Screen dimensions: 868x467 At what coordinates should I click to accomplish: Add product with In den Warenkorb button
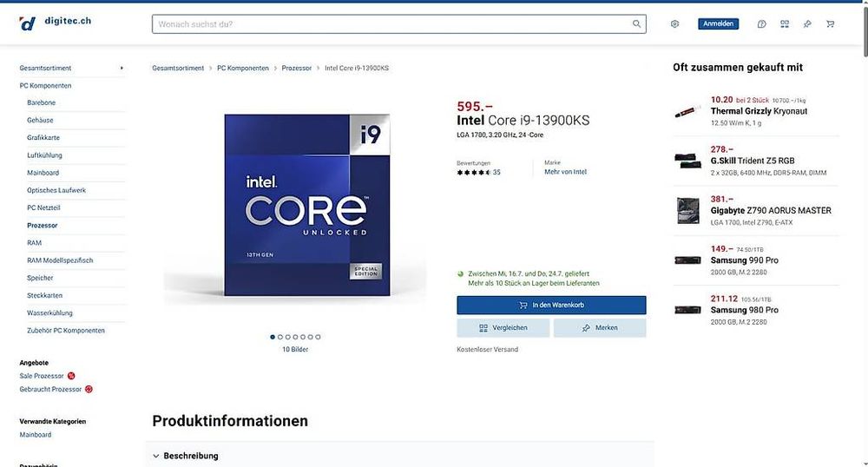[x=551, y=305]
